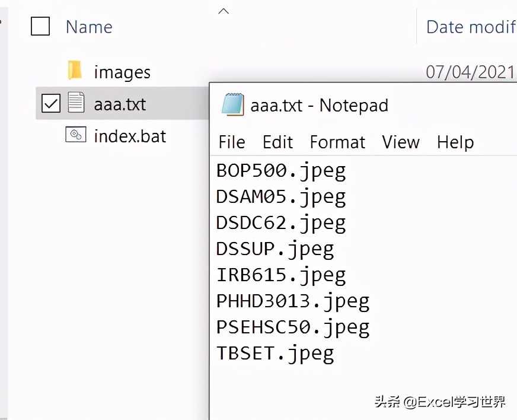Uncheck the checkbox next to aaa.txt
Viewport: 517px width, 420px height.
click(51, 103)
